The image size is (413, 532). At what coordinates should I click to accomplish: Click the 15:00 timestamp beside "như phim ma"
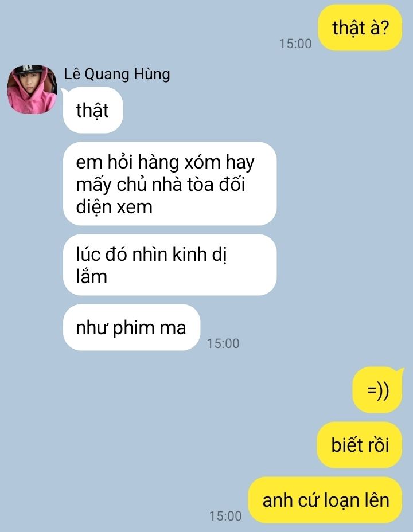[223, 343]
